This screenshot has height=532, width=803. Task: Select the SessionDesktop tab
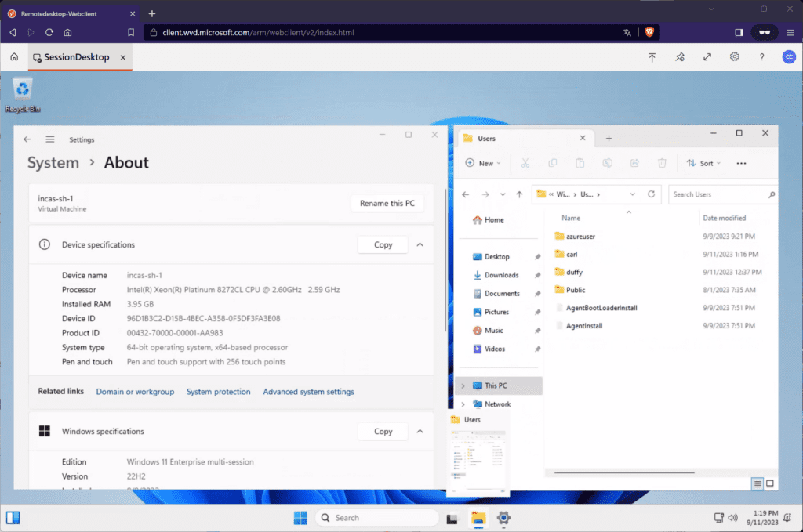coord(76,57)
